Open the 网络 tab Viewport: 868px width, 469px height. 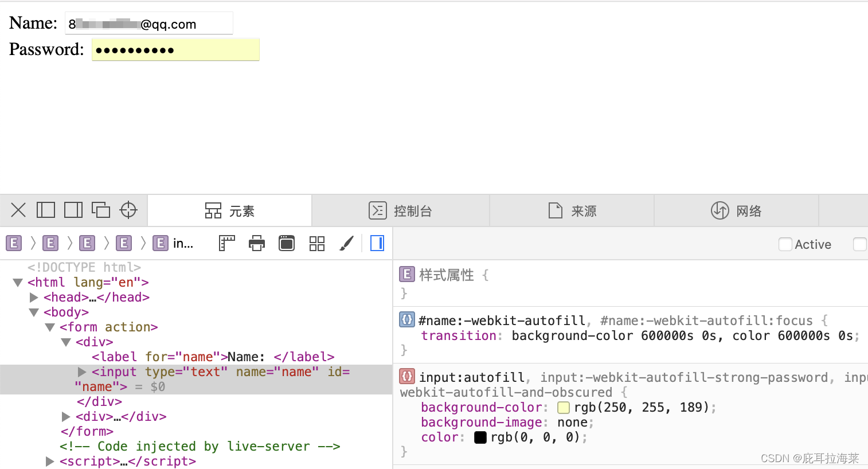(737, 211)
